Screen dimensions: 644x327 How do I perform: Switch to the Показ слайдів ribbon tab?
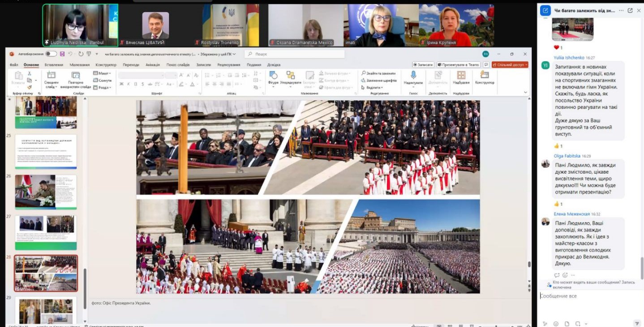pyautogui.click(x=178, y=65)
